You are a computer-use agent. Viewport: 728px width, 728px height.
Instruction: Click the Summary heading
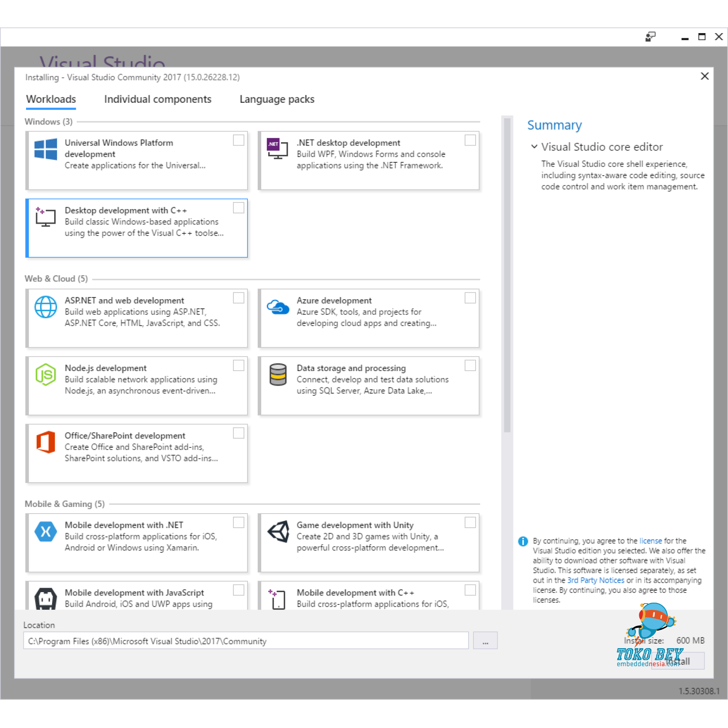pos(555,125)
